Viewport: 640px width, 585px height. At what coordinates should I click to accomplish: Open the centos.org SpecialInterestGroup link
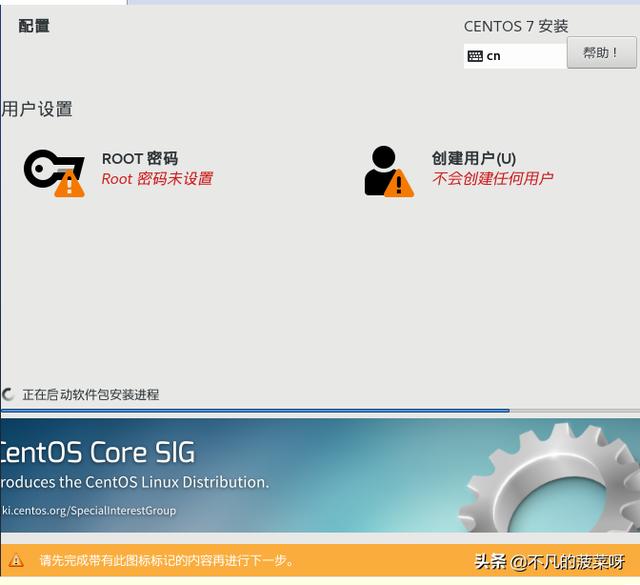[88, 510]
